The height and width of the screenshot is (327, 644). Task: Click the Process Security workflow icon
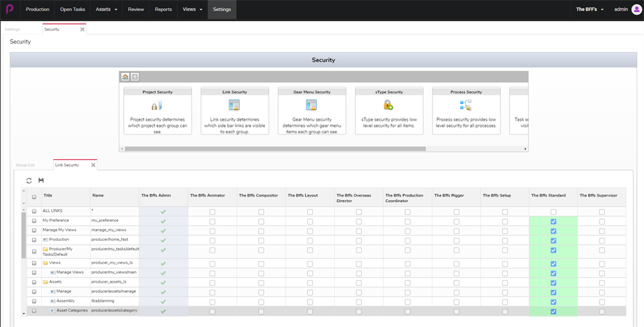pyautogui.click(x=466, y=105)
